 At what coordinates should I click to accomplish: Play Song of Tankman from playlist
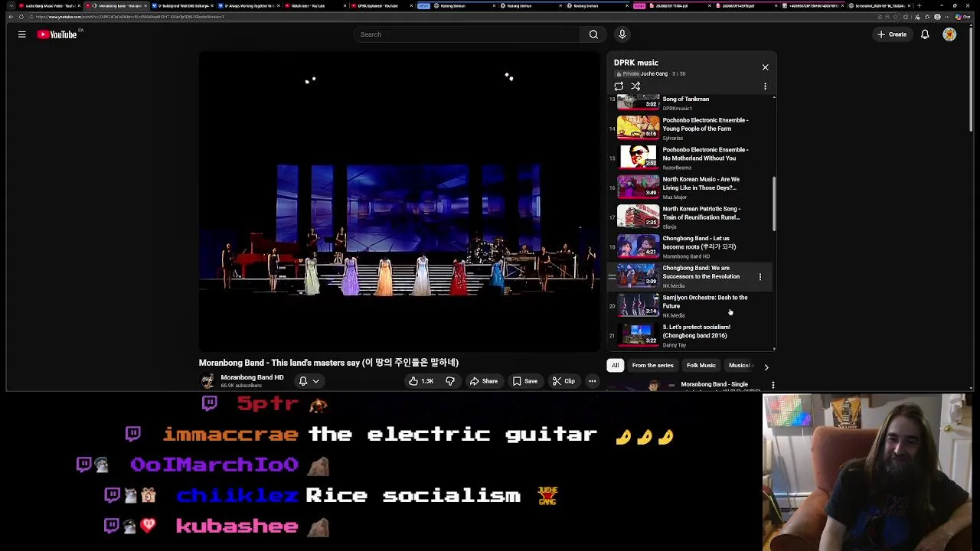pos(689,103)
